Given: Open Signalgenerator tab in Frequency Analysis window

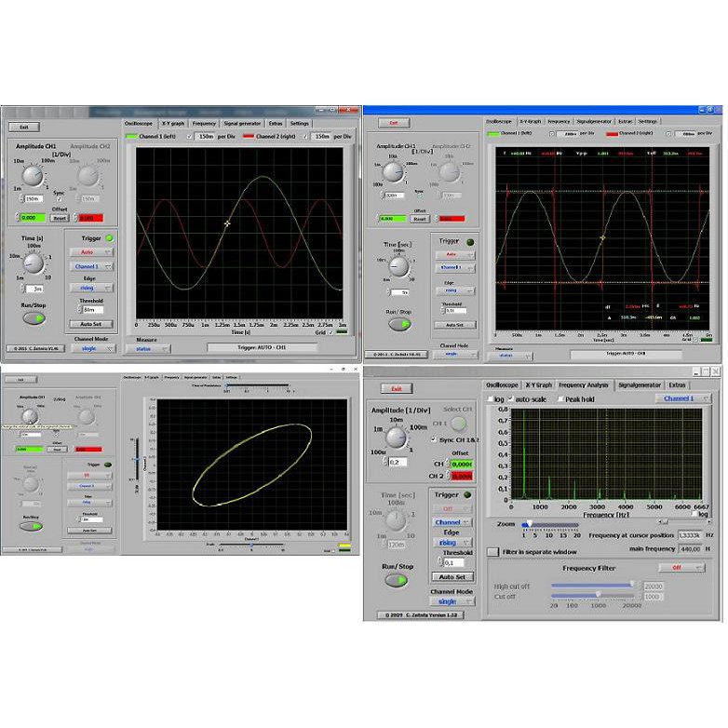Looking at the screenshot, I should click(x=640, y=384).
